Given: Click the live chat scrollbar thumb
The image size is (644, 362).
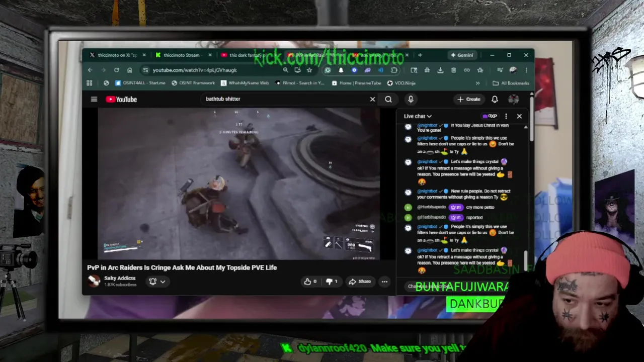Looking at the screenshot, I should (526, 260).
